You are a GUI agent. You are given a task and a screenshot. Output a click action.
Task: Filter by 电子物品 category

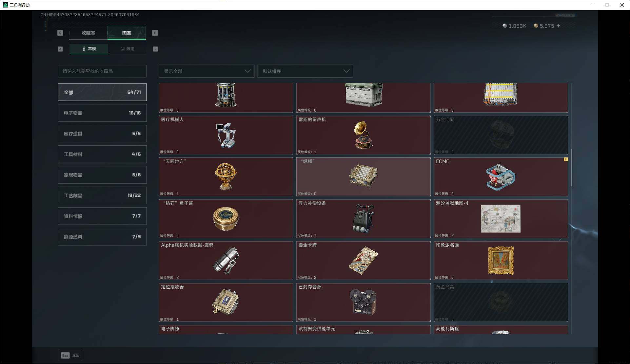[x=102, y=113]
